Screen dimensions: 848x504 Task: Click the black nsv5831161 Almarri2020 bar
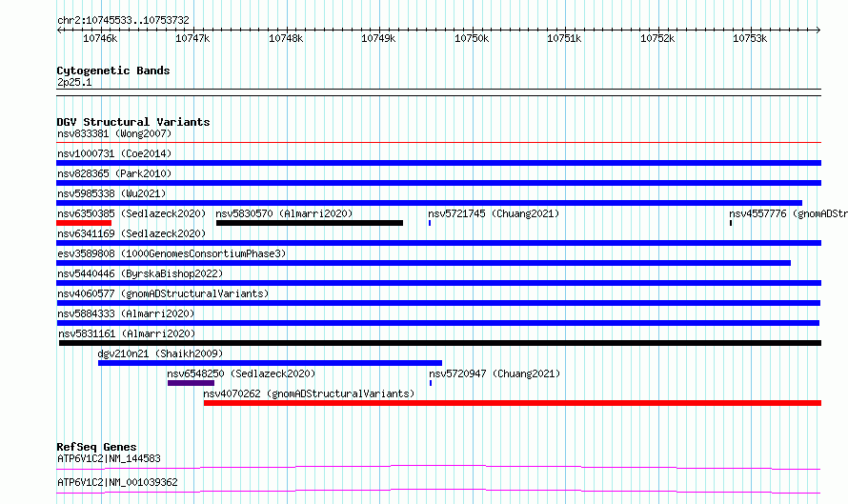pyautogui.click(x=440, y=343)
